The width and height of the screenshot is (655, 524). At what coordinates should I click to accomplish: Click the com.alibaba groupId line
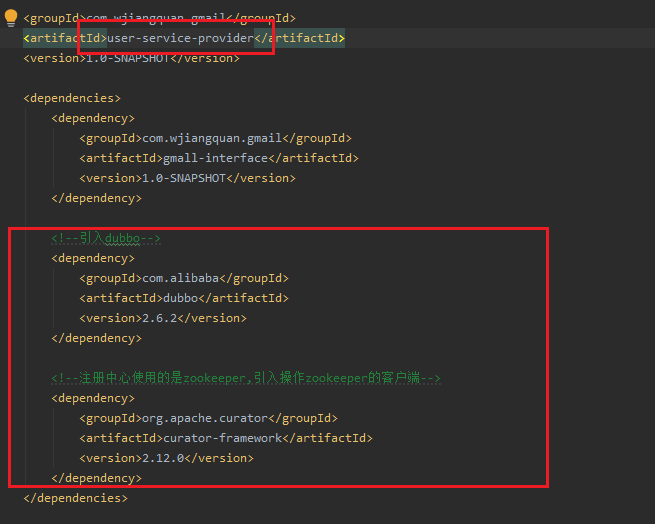(184, 278)
